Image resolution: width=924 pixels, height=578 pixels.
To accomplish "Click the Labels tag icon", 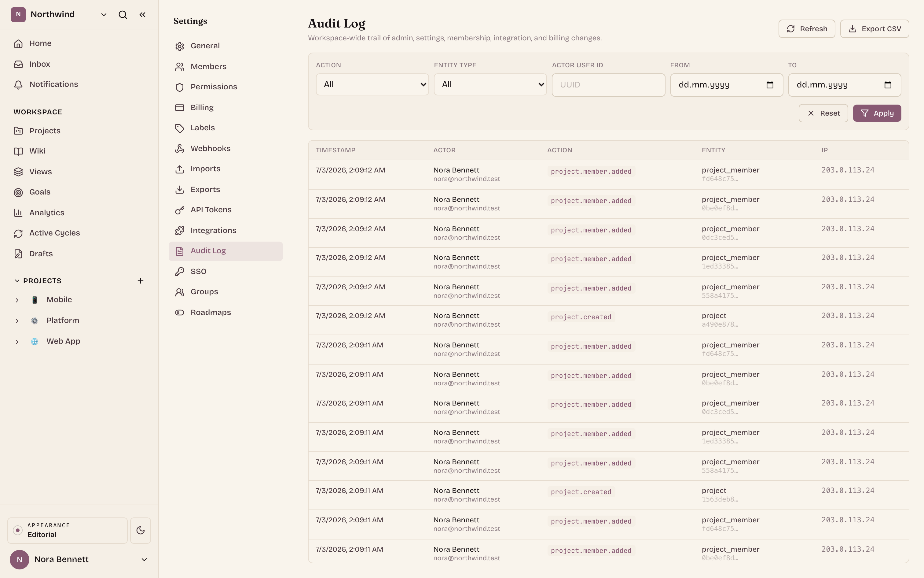I will click(x=179, y=128).
